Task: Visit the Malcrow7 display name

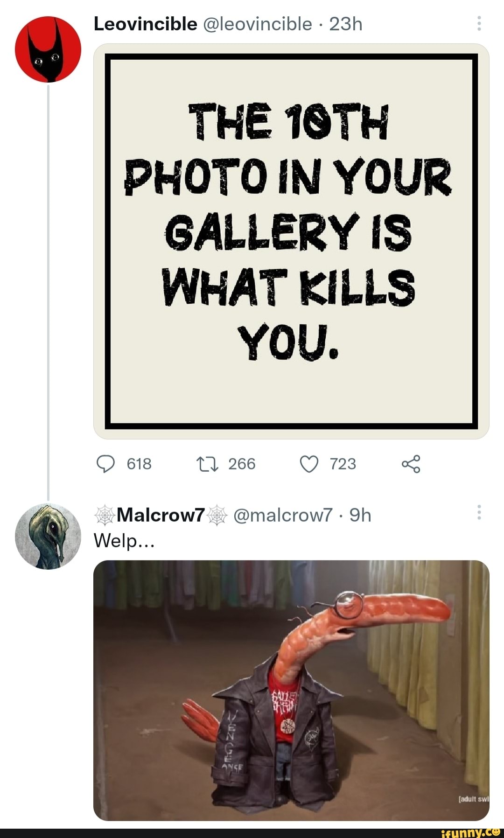Action: (161, 515)
